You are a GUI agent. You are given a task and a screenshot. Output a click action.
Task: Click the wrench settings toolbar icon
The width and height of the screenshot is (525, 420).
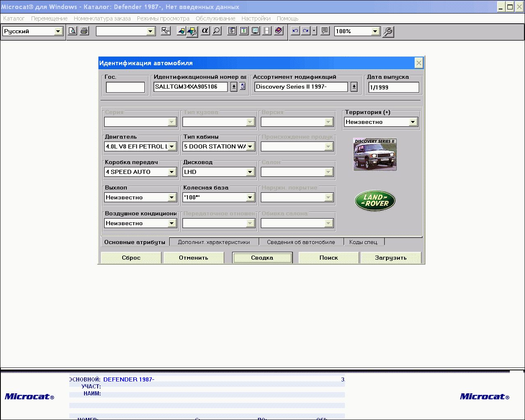click(388, 32)
